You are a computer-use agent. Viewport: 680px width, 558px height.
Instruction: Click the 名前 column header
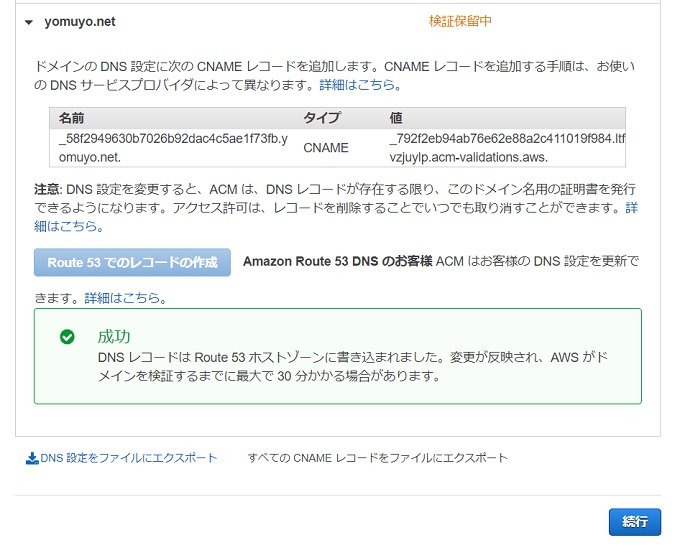(72, 118)
